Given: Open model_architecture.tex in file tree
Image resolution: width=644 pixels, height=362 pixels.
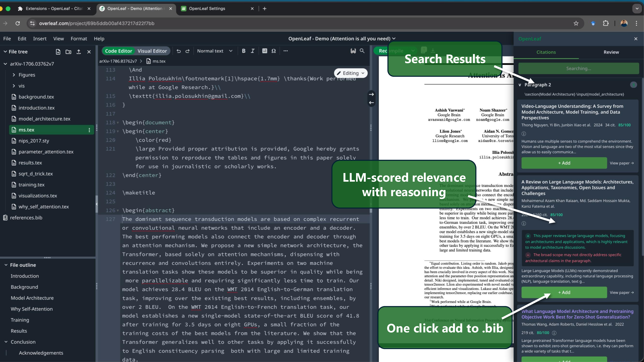Looking at the screenshot, I should 44,119.
